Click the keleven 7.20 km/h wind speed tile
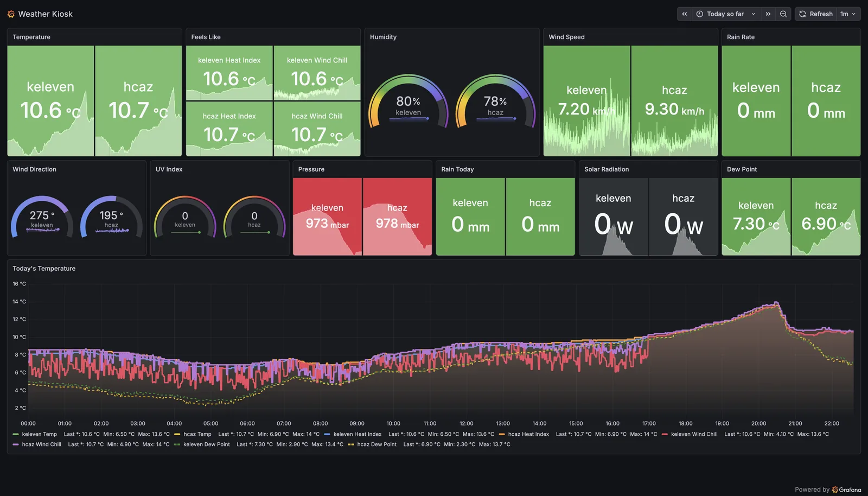 pyautogui.click(x=586, y=101)
